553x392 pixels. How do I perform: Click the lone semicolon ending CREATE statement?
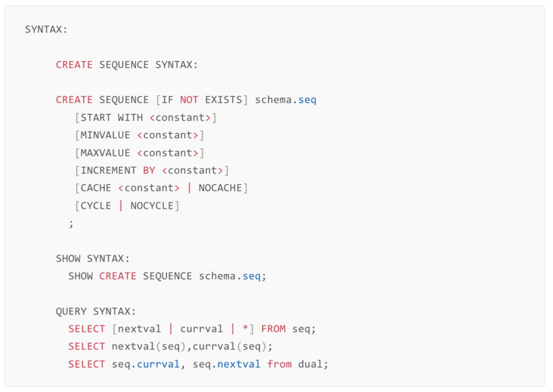pyautogui.click(x=71, y=224)
